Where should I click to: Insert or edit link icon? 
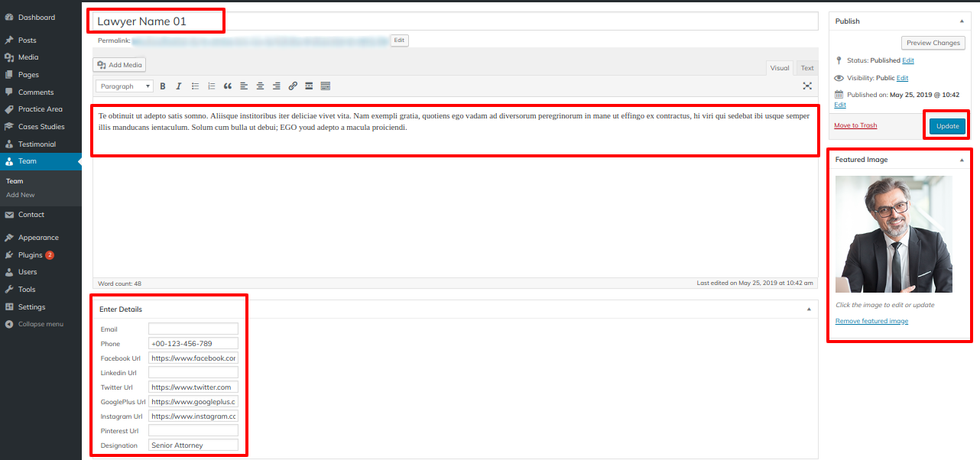(293, 86)
